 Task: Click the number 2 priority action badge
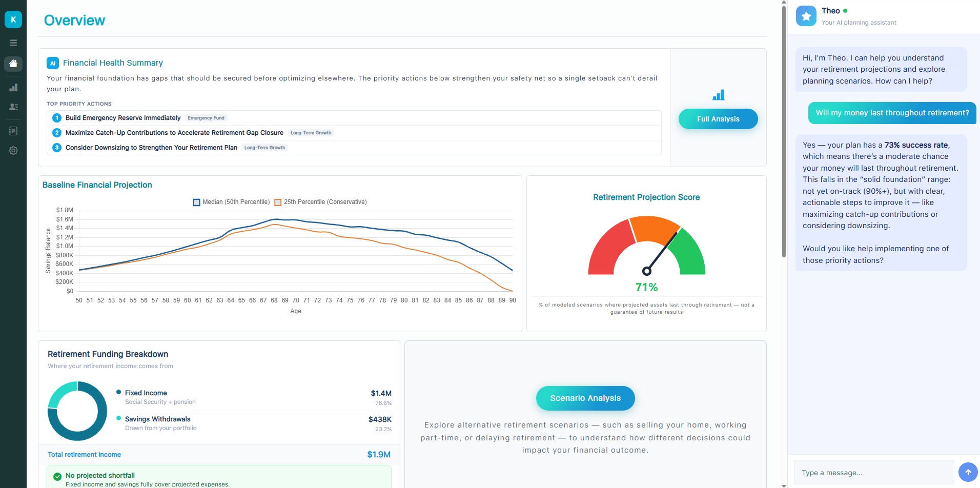(x=57, y=133)
